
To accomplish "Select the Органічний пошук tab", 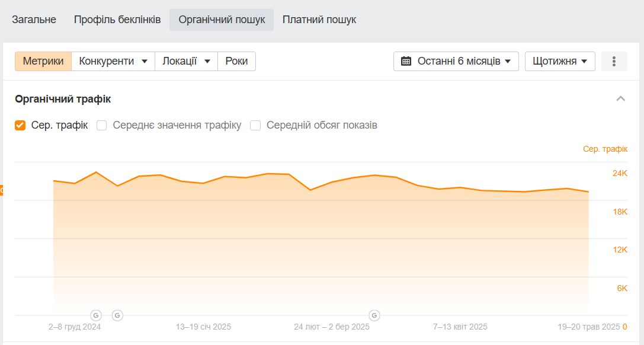I will pos(222,20).
